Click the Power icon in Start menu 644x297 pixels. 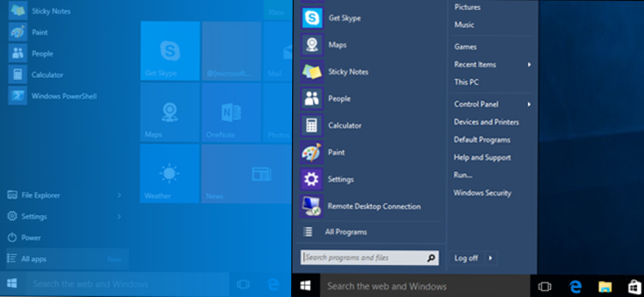(x=13, y=237)
